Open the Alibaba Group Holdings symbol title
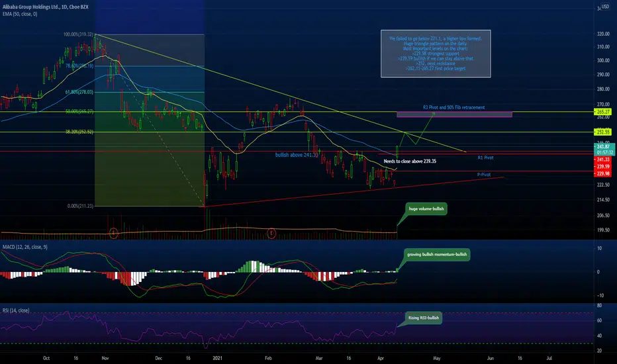 (45, 7)
